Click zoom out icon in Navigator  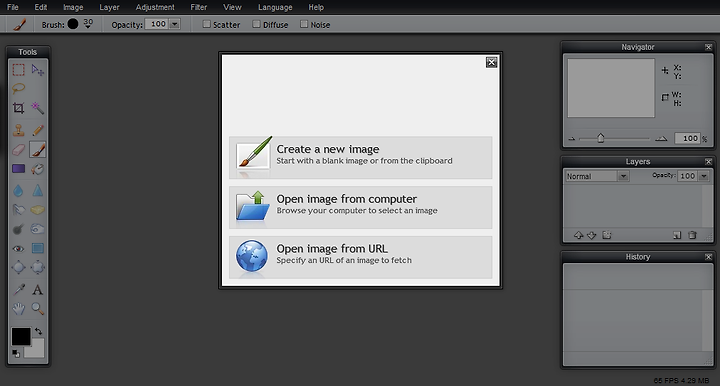[572, 139]
